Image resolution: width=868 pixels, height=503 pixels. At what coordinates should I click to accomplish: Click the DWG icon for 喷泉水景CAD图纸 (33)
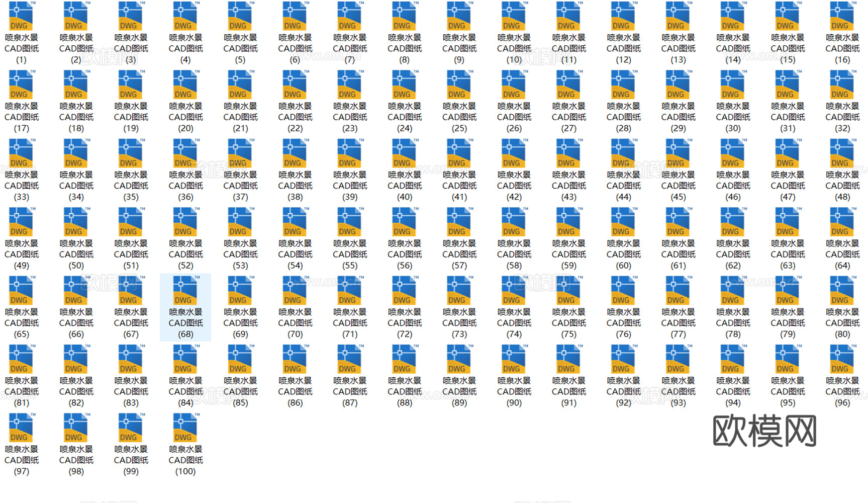21,153
